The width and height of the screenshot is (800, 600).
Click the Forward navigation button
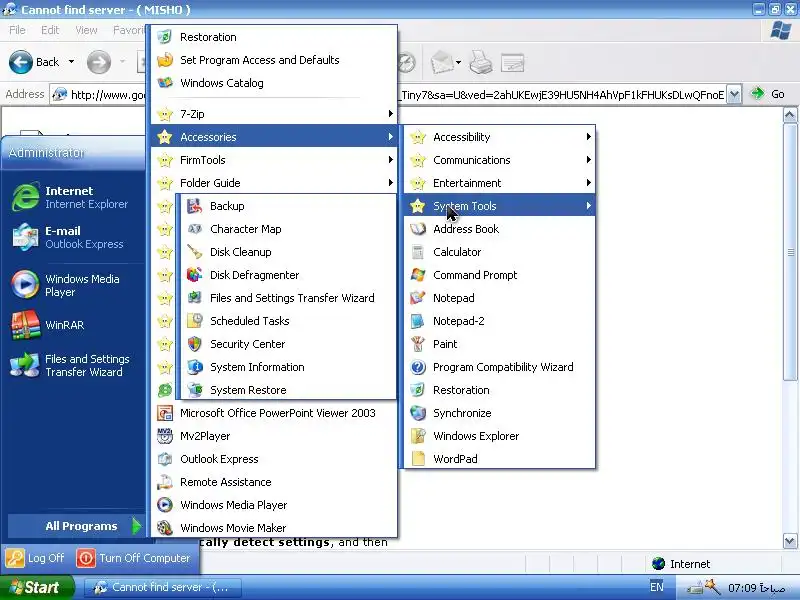tap(98, 62)
